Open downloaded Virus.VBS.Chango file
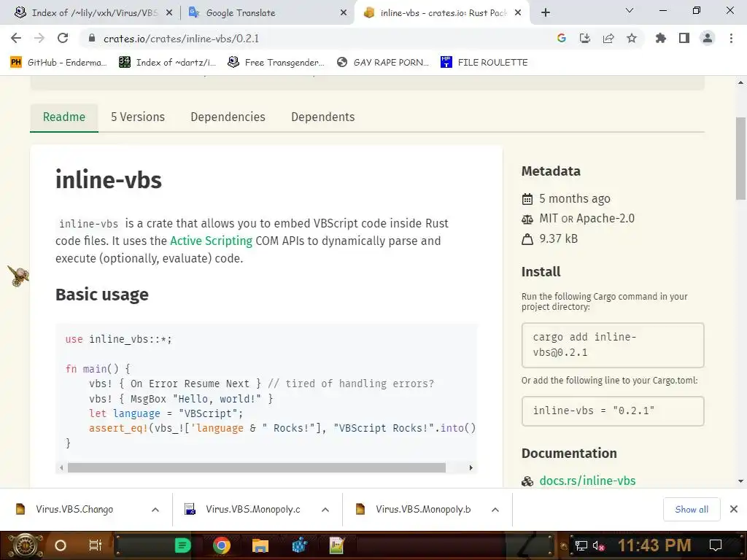Image resolution: width=747 pixels, height=560 pixels. pyautogui.click(x=74, y=509)
